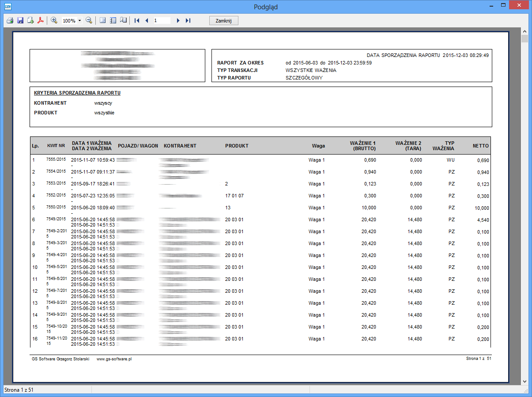Click the vertical scrollbar up arrow
532x397 pixels.
[x=524, y=32]
